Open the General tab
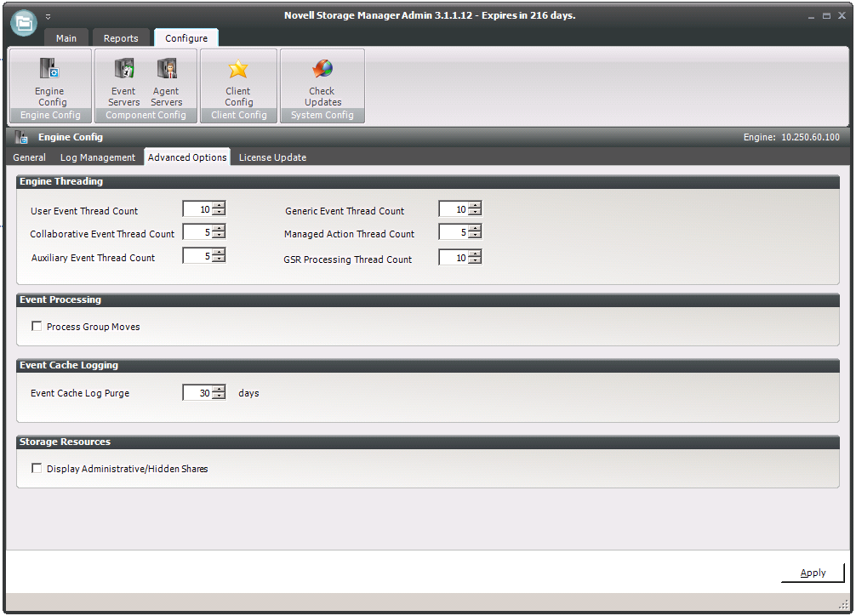 [30, 157]
